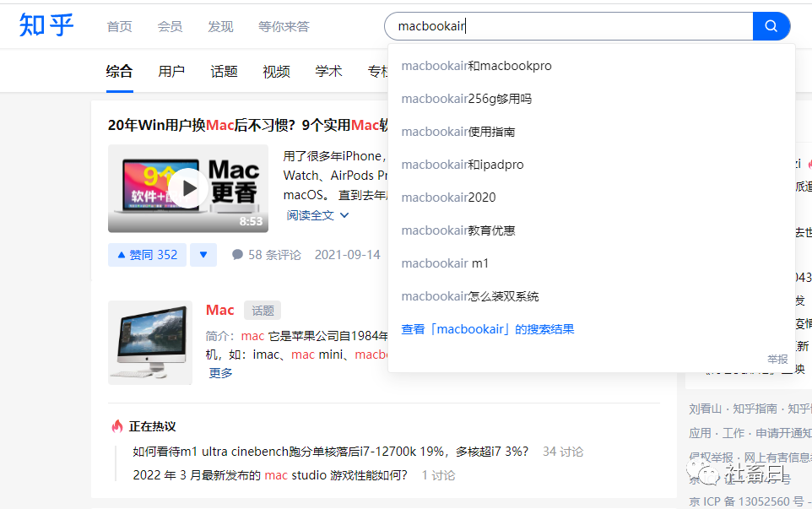Click the blue search magnifier button
This screenshot has width=812, height=509.
(771, 26)
